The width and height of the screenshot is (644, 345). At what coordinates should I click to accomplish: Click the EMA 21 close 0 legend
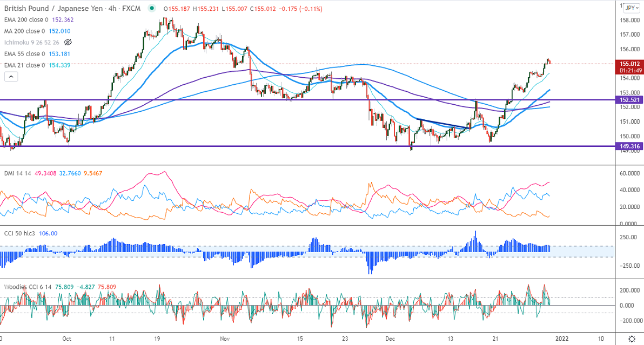pos(25,65)
